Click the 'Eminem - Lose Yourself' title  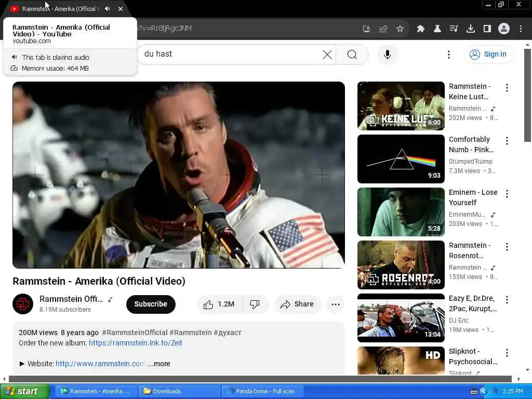[x=473, y=197]
